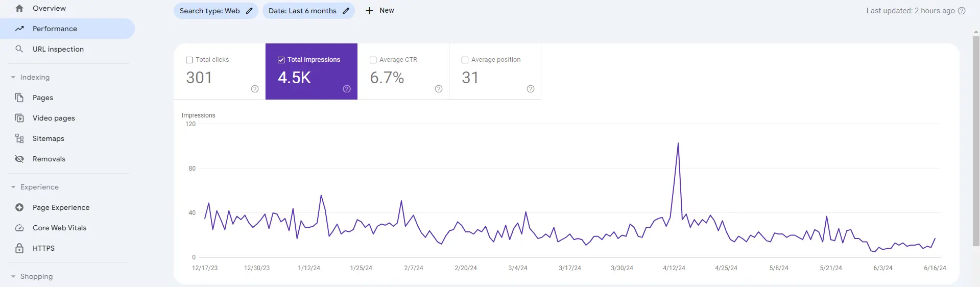
Task: Select the Performance menu item
Action: coord(67,29)
